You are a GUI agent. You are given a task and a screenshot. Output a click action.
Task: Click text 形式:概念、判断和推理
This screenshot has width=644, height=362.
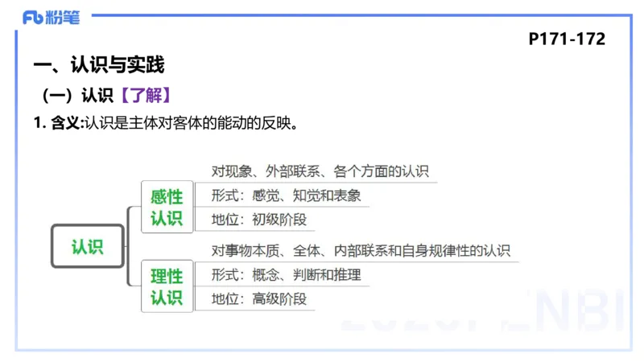(x=286, y=274)
